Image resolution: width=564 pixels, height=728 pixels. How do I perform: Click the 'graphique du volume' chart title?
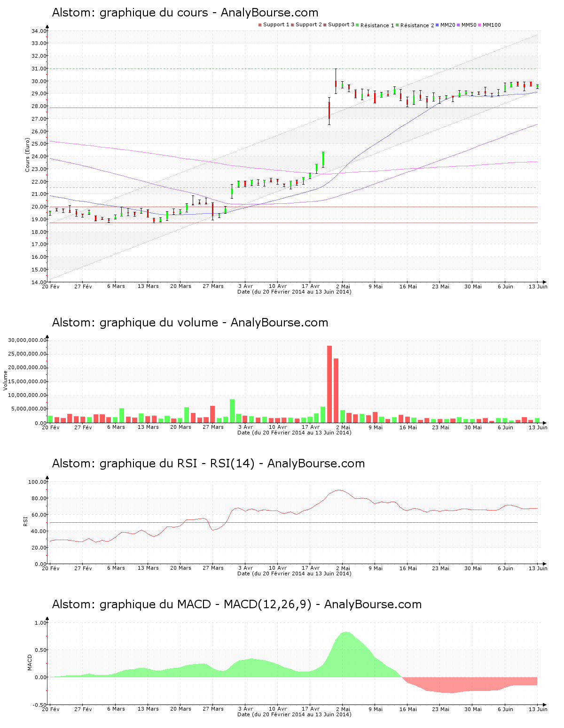(x=190, y=323)
